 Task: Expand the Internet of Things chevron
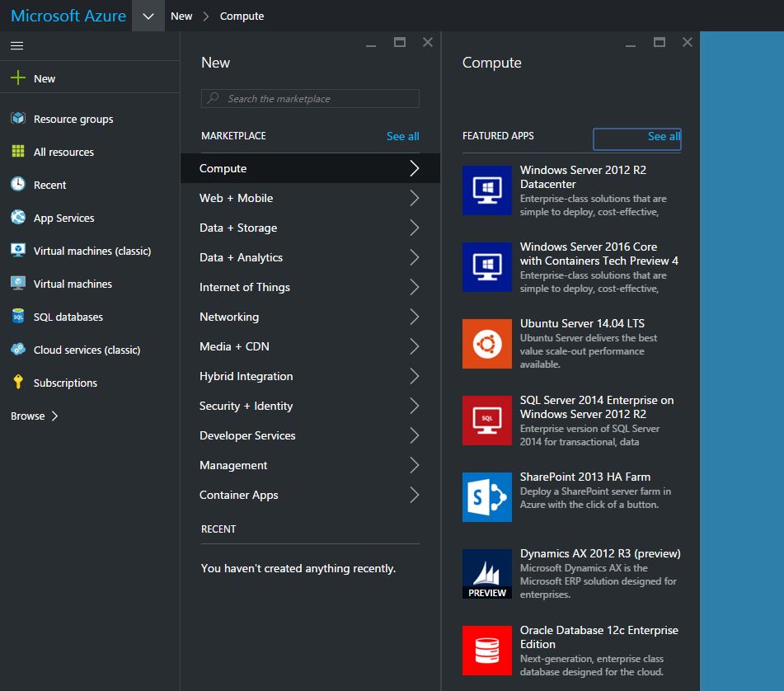(x=414, y=287)
